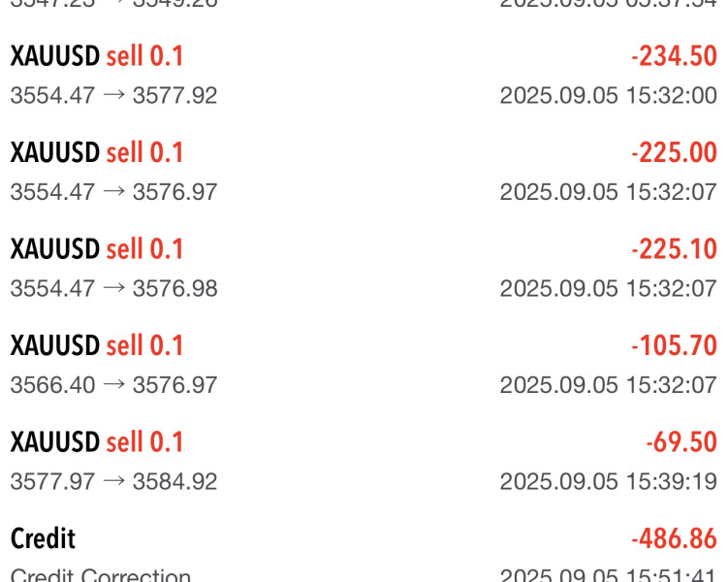Click the XAUUSD sell label above 3566.40

point(97,345)
